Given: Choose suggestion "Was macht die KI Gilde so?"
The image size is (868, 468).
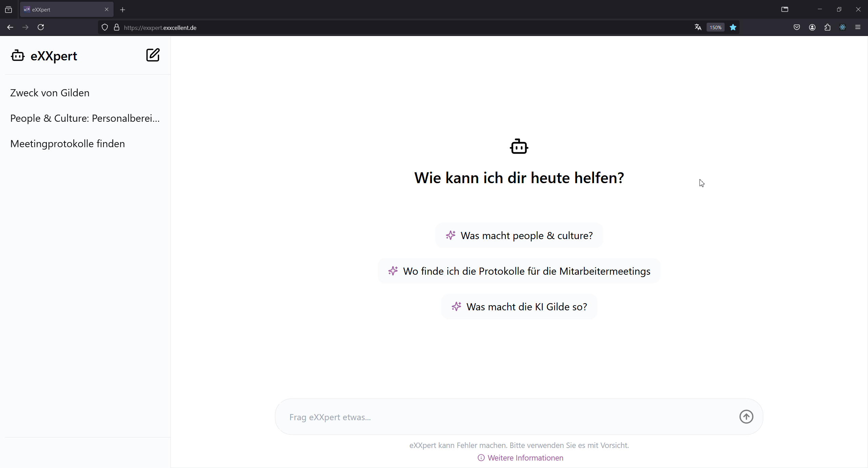Looking at the screenshot, I should tap(519, 306).
